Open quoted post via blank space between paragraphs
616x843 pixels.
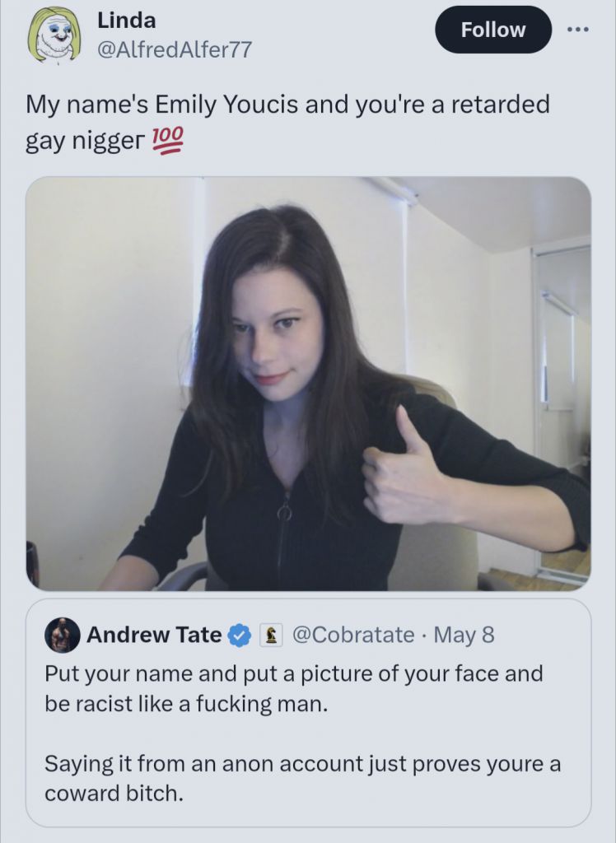[x=308, y=734]
